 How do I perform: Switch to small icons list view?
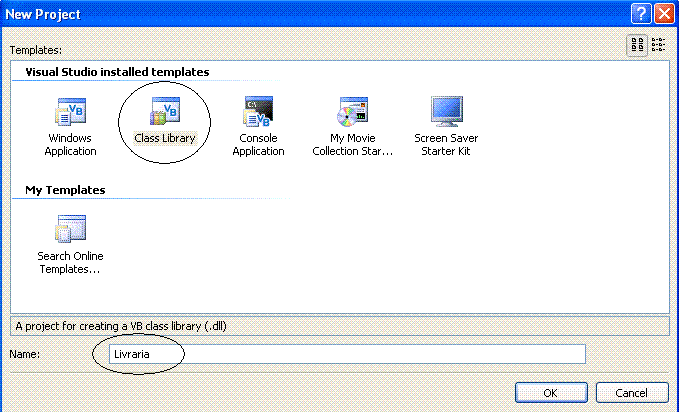(658, 45)
